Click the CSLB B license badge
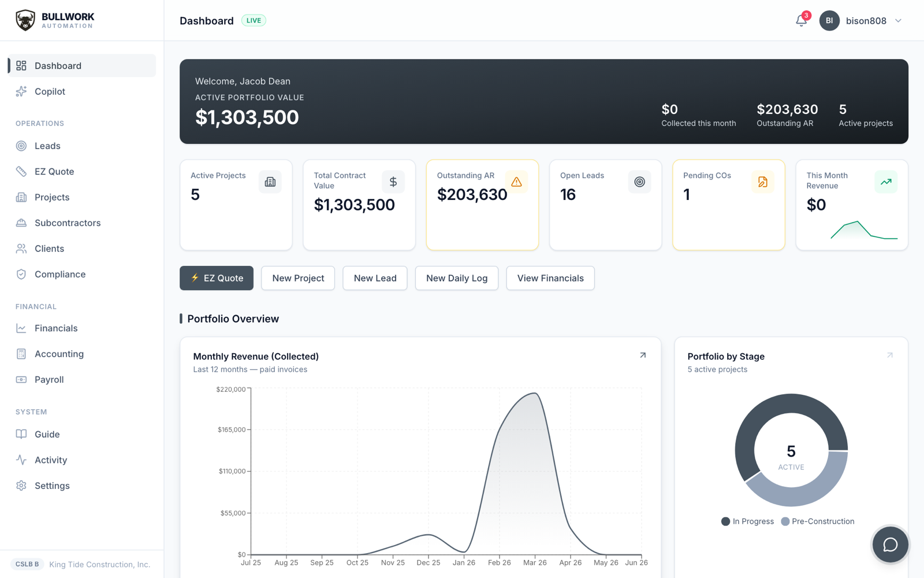The height and width of the screenshot is (578, 924). point(27,564)
